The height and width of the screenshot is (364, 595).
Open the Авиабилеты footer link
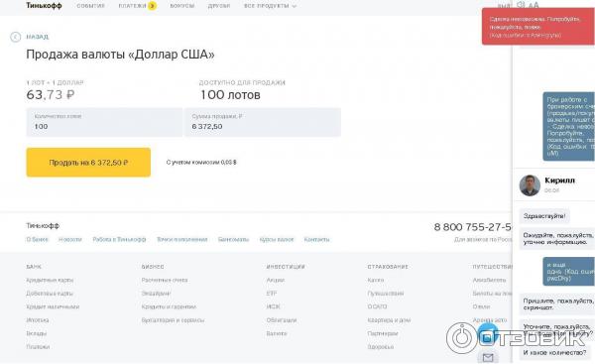coord(490,280)
